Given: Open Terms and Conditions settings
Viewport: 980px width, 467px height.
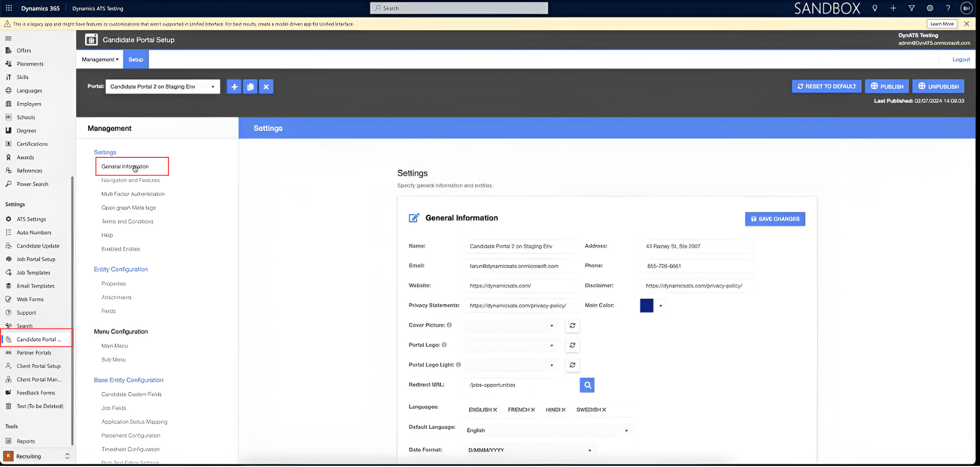Looking at the screenshot, I should tap(127, 222).
